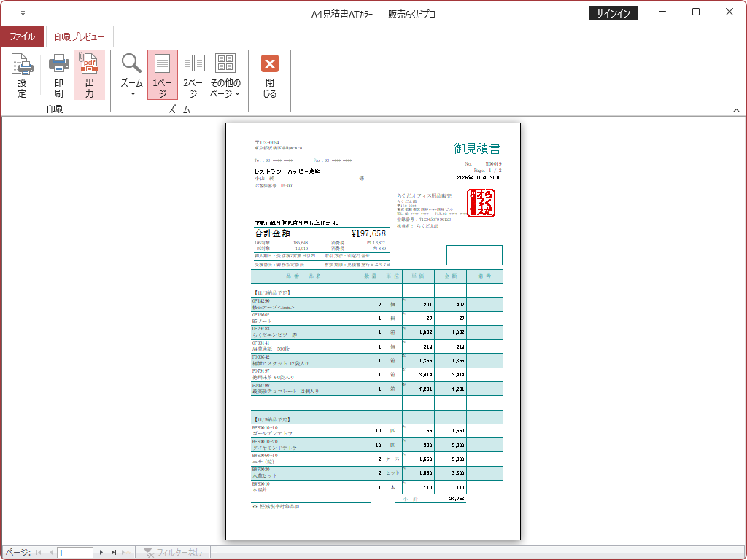Go to next page using navigation arrow
Viewport: 747px width, 560px height.
[x=101, y=553]
